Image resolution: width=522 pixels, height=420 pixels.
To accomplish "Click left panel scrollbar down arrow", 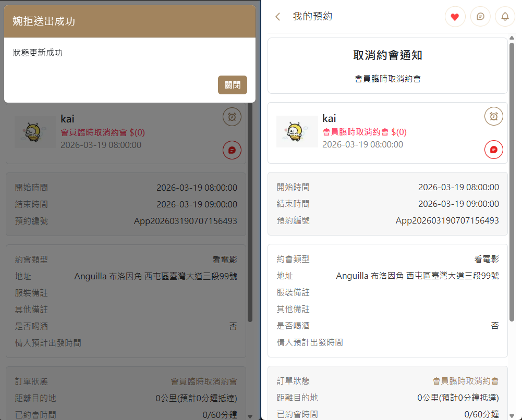I will pos(250,416).
